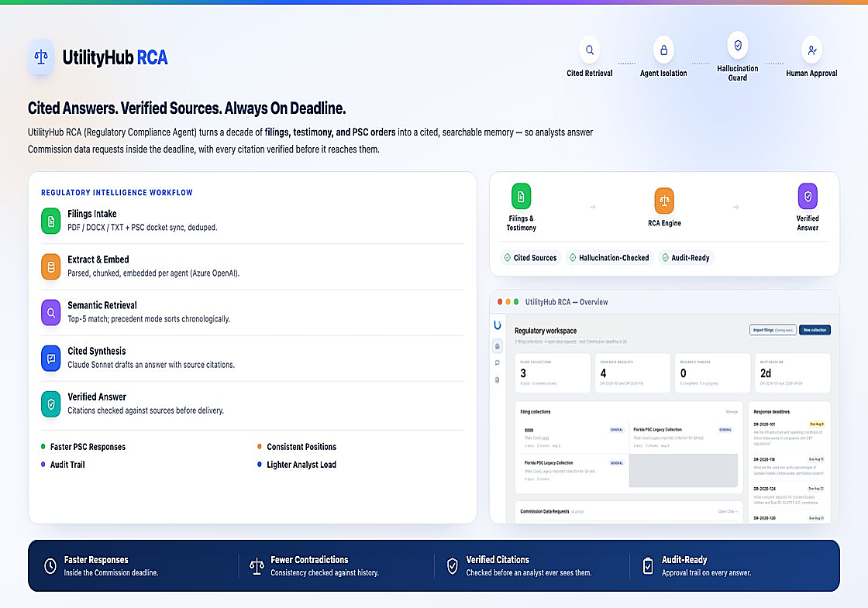This screenshot has height=608, width=868.
Task: Open the chat bubble icon in the dashboard sidebar
Action: coord(497,363)
